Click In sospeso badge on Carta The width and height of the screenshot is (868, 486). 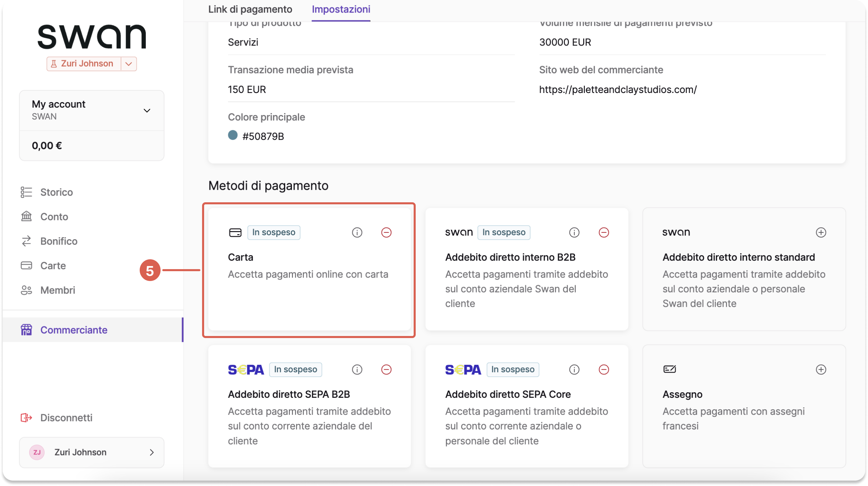point(273,232)
